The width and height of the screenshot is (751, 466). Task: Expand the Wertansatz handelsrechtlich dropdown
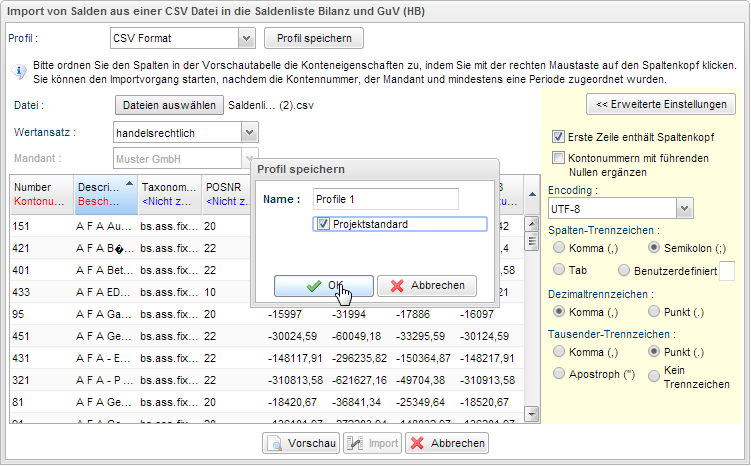click(249, 133)
